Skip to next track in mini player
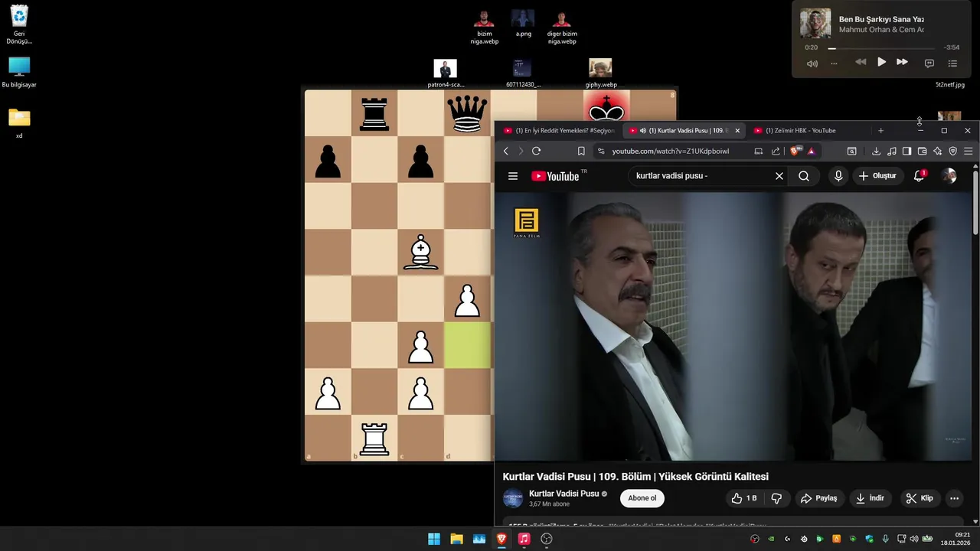 coord(902,62)
